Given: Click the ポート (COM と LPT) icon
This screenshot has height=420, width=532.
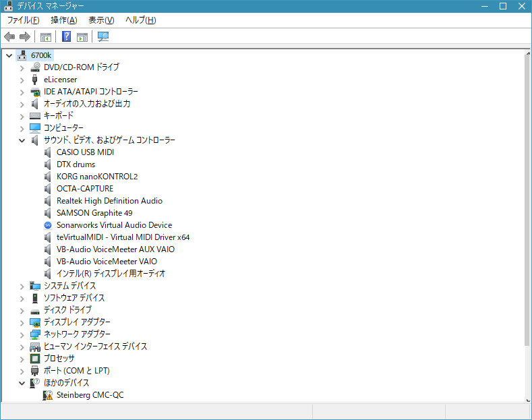Looking at the screenshot, I should pyautogui.click(x=34, y=371).
